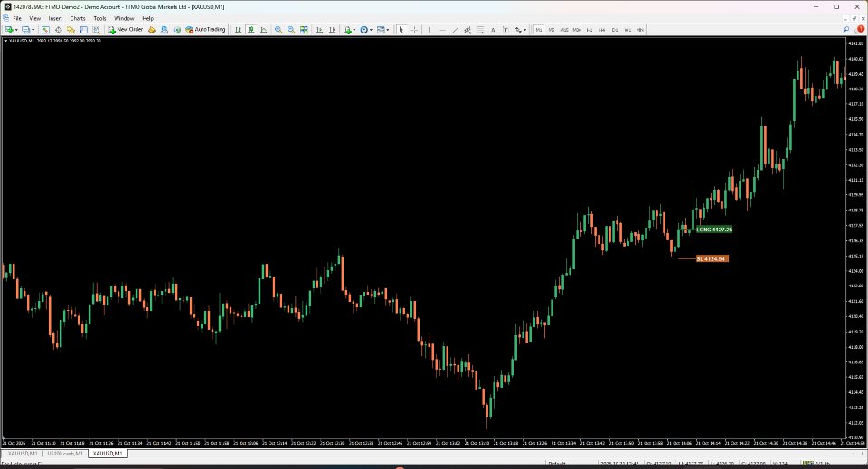
Task: Switch chart to line chart view
Action: coord(263,30)
